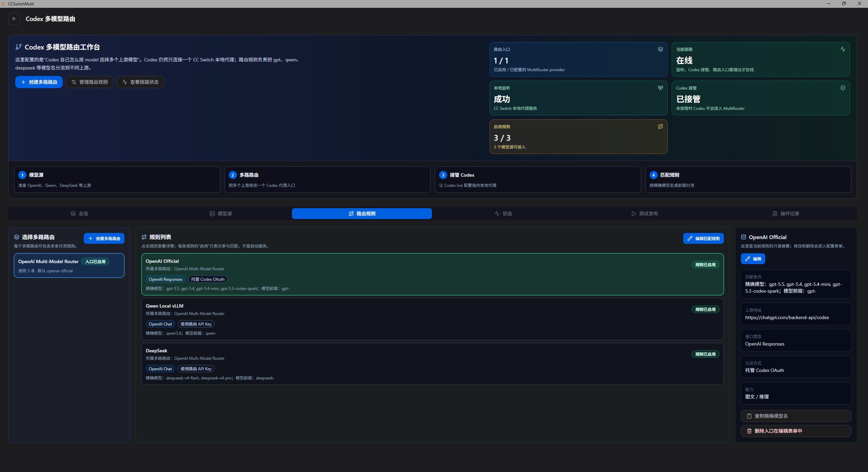Select the Qwen Local vLLM rule
The width and height of the screenshot is (868, 472).
[x=433, y=319]
